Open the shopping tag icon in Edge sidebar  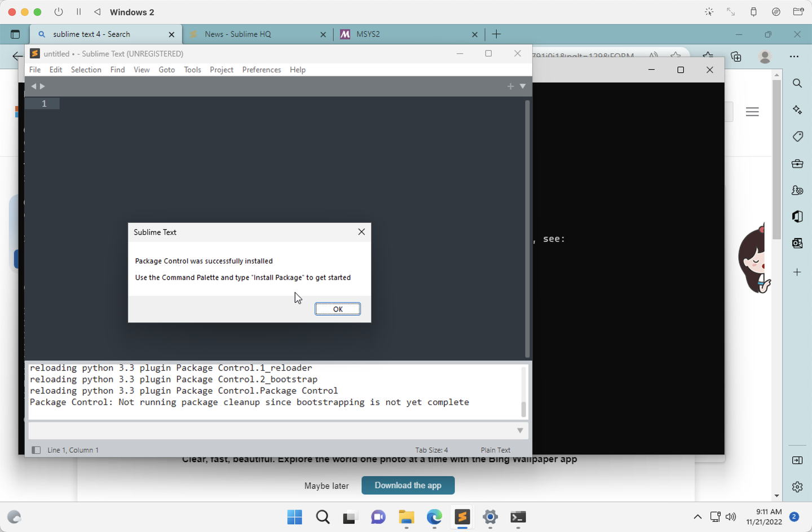point(797,137)
